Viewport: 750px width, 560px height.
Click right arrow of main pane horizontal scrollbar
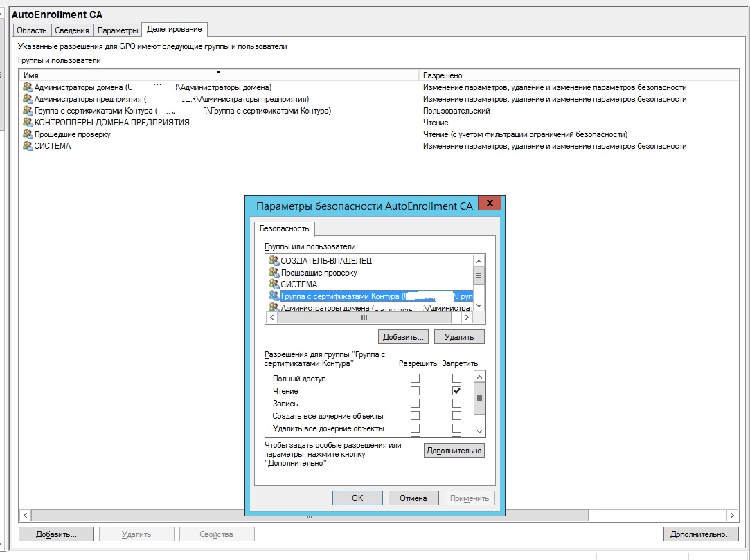(732, 515)
